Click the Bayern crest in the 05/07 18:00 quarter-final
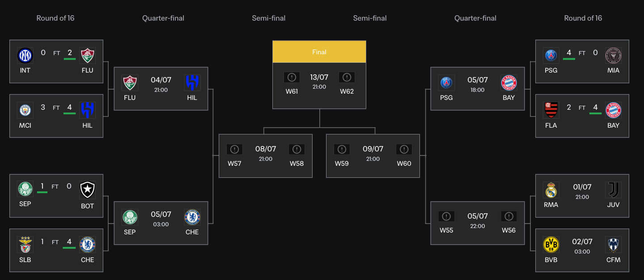Image resolution: width=644 pixels, height=280 pixels. (509, 82)
